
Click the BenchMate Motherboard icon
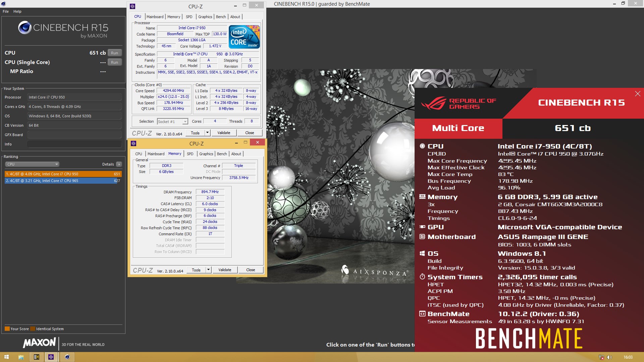422,237
